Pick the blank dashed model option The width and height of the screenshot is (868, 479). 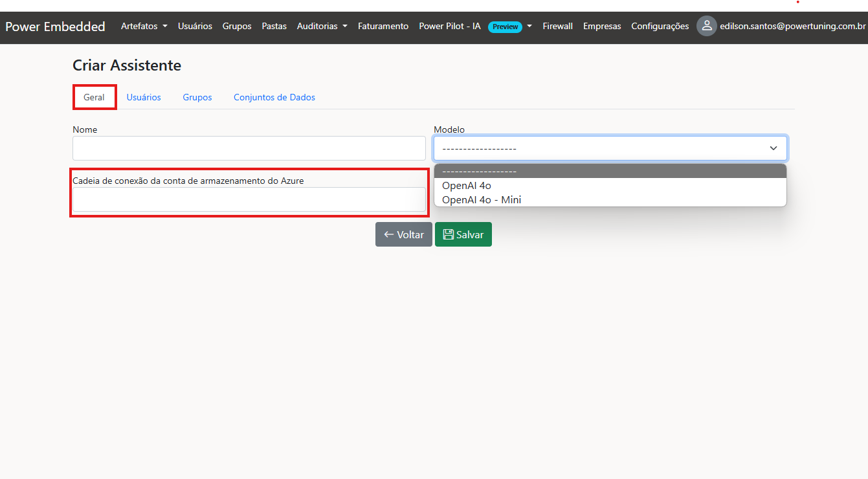[479, 171]
